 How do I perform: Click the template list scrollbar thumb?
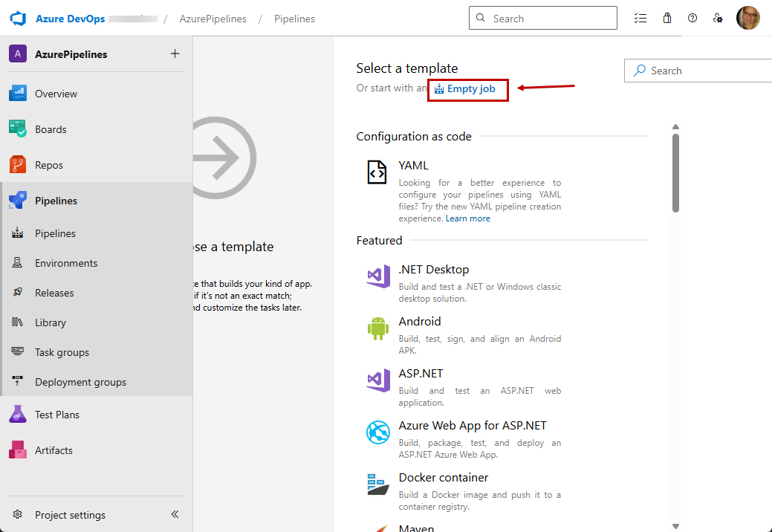click(x=675, y=172)
